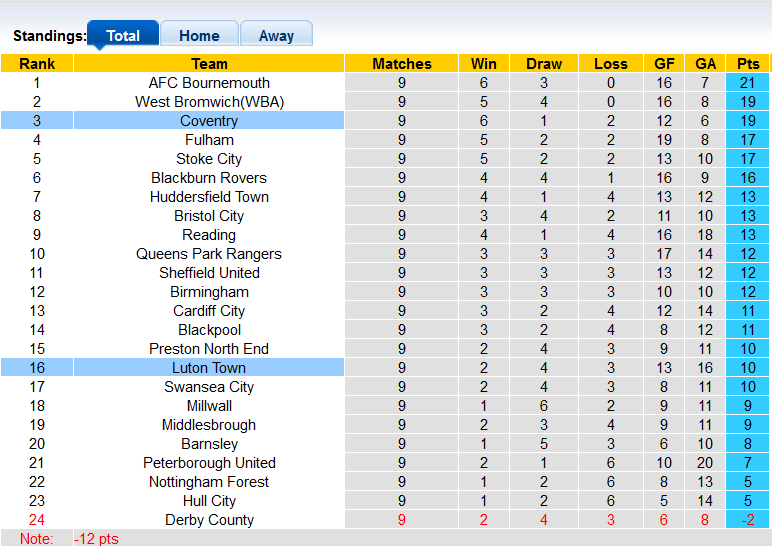The image size is (772, 547).
Task: Click Derby County's -2 points cell
Action: [748, 520]
